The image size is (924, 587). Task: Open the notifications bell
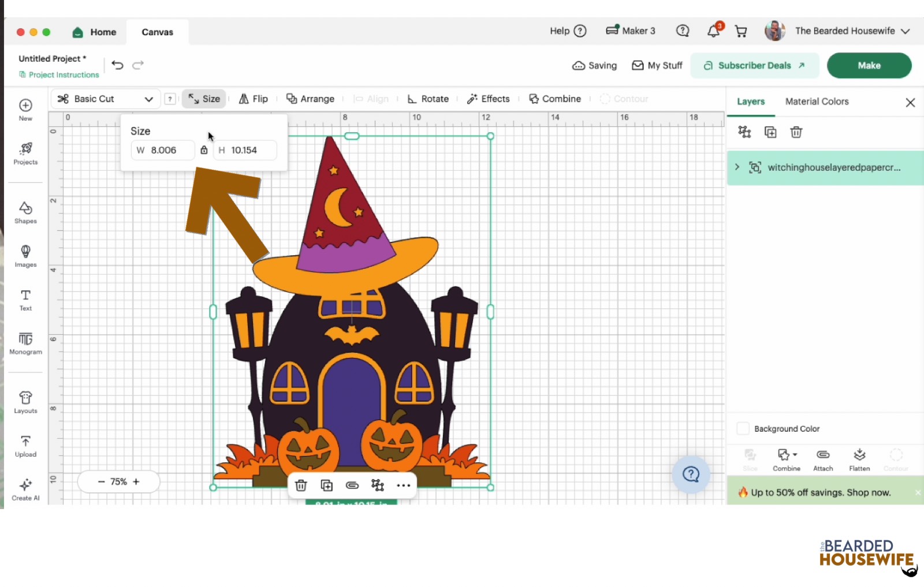point(714,31)
